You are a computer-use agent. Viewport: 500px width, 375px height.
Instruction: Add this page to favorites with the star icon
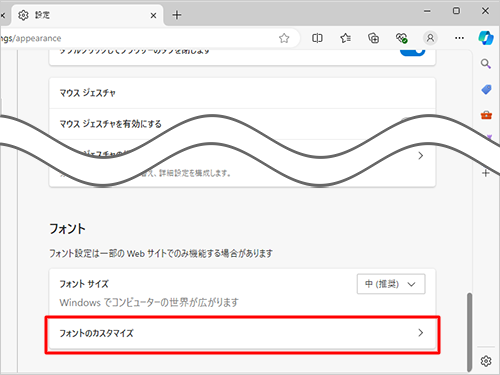(284, 38)
